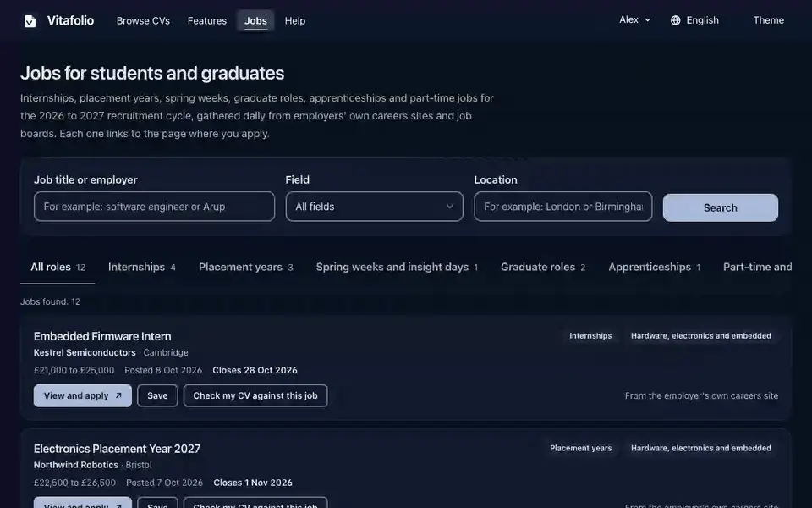
Task: Open the Apprenticeships tab
Action: pos(654,267)
